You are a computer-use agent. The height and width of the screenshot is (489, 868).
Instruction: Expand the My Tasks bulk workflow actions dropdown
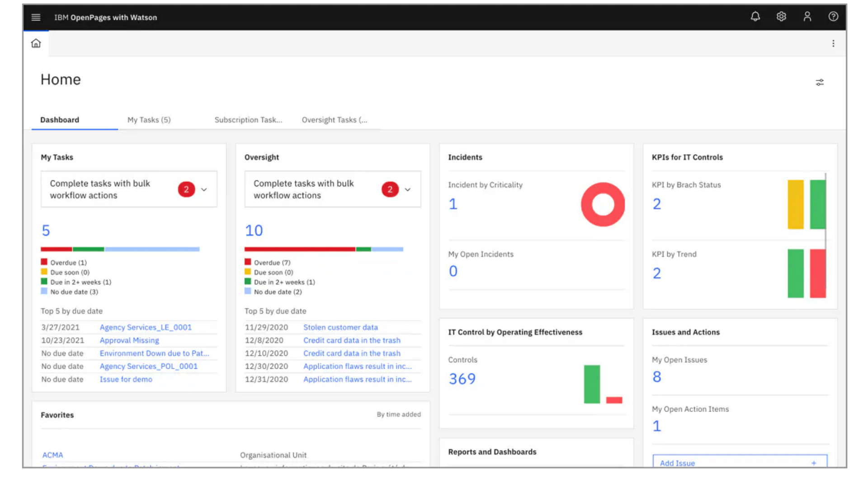(204, 189)
